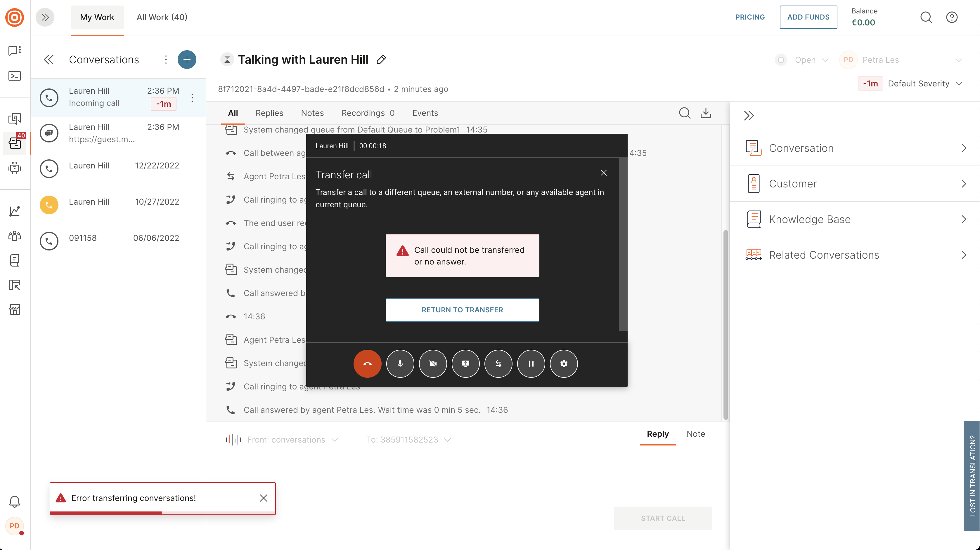This screenshot has height=550, width=980.
Task: Select the Notes tab
Action: click(x=312, y=113)
